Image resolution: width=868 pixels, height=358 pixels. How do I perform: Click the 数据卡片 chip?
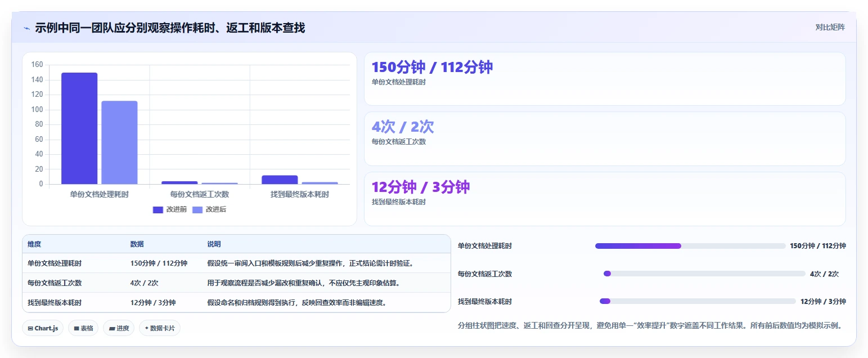point(160,328)
